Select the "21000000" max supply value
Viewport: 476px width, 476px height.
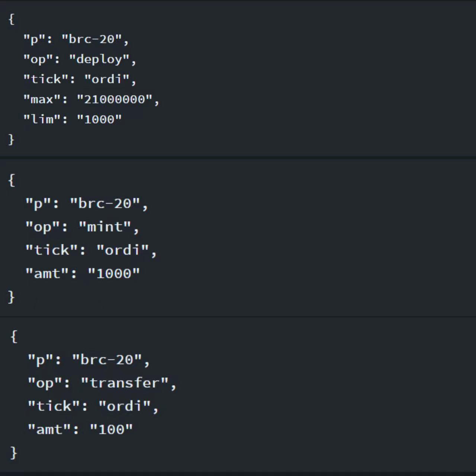point(115,99)
